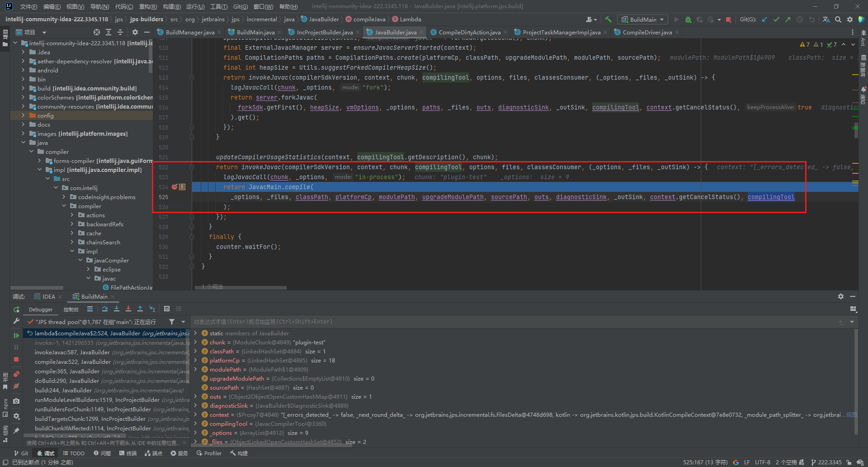Image resolution: width=868 pixels, height=467 pixels.
Task: Open the TODO tool window button
Action: pos(74,453)
